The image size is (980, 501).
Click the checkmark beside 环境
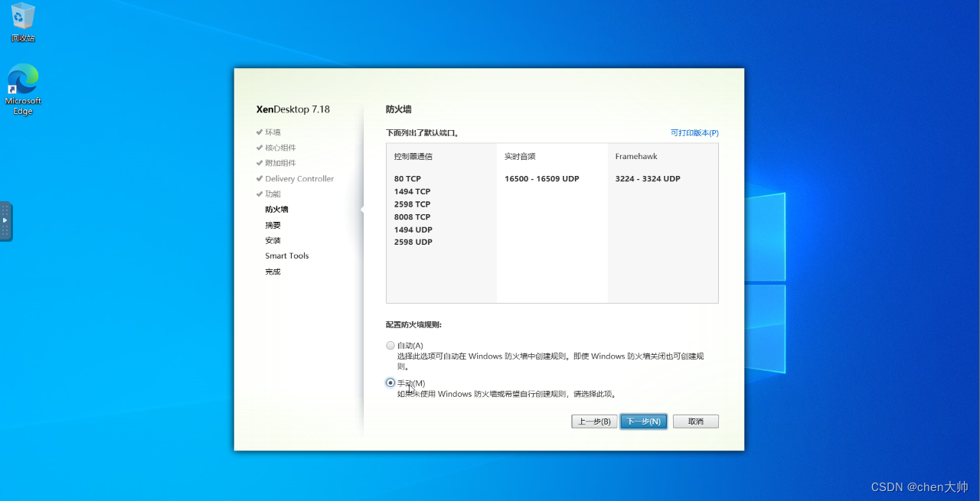[x=260, y=132]
